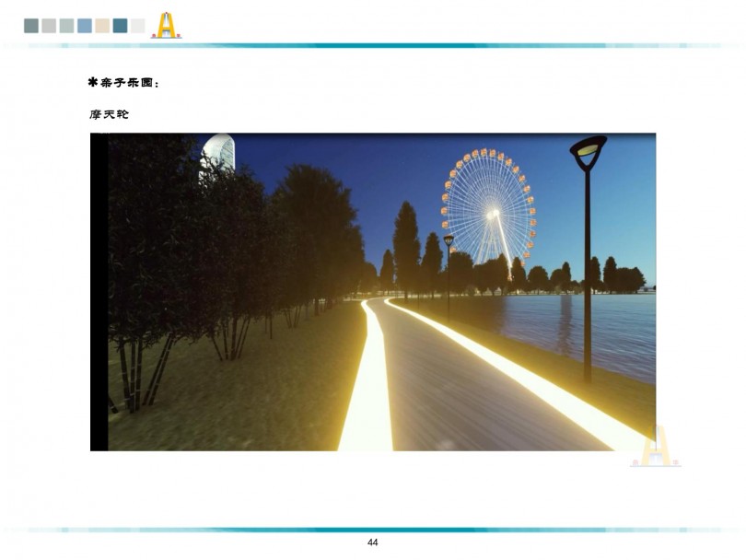Click the yellow A logo in header
The width and height of the screenshot is (746, 560).
point(166,26)
